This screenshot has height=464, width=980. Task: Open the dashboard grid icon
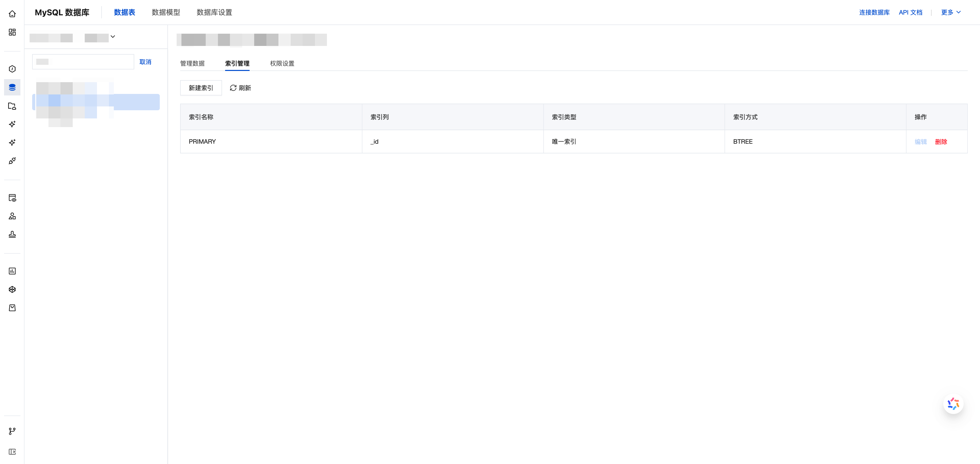[x=12, y=32]
